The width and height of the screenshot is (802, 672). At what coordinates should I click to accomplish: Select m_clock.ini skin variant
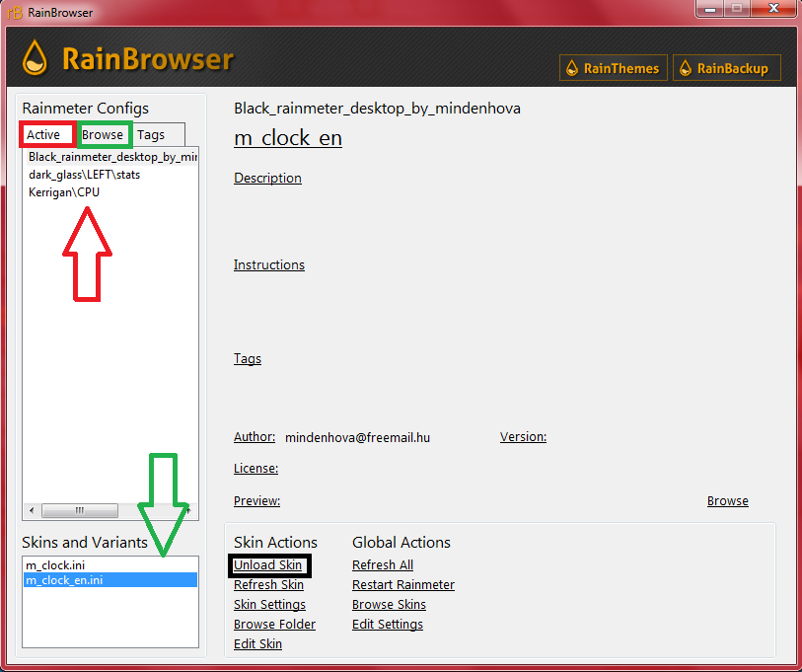coord(110,565)
